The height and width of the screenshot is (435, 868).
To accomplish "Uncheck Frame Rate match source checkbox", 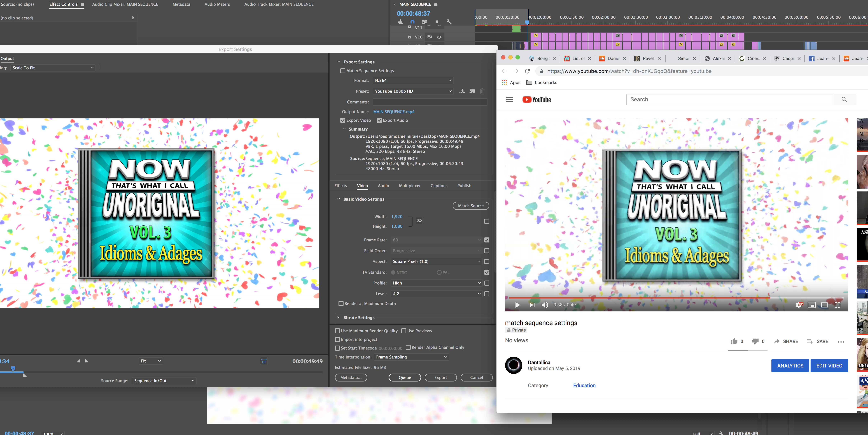I will click(x=487, y=240).
